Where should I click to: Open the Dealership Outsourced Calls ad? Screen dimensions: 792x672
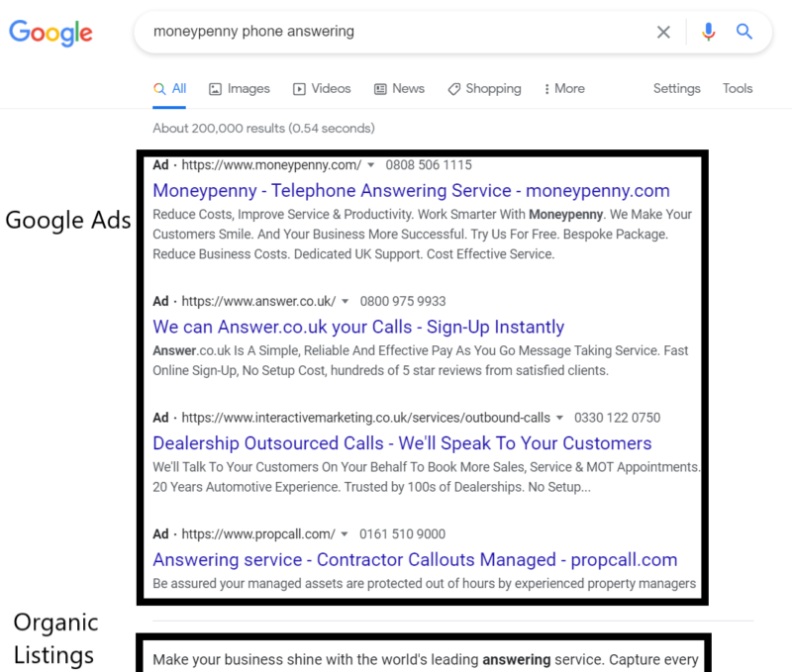tap(402, 443)
